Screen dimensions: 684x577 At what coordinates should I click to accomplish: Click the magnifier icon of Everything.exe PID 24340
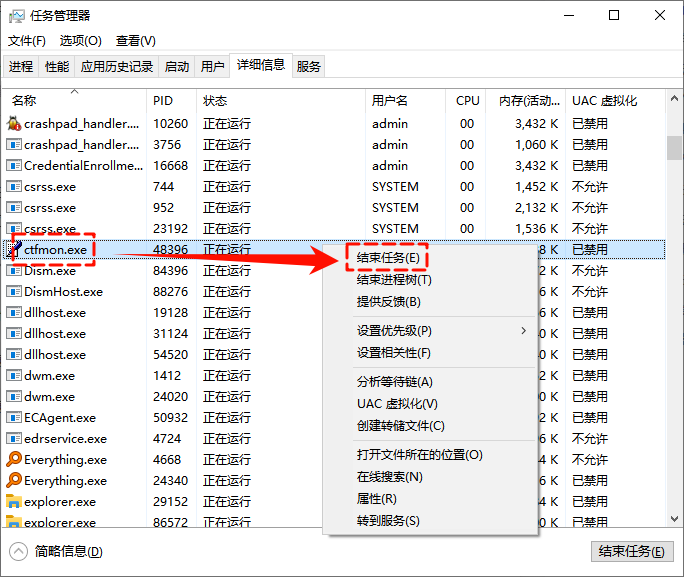pos(14,480)
